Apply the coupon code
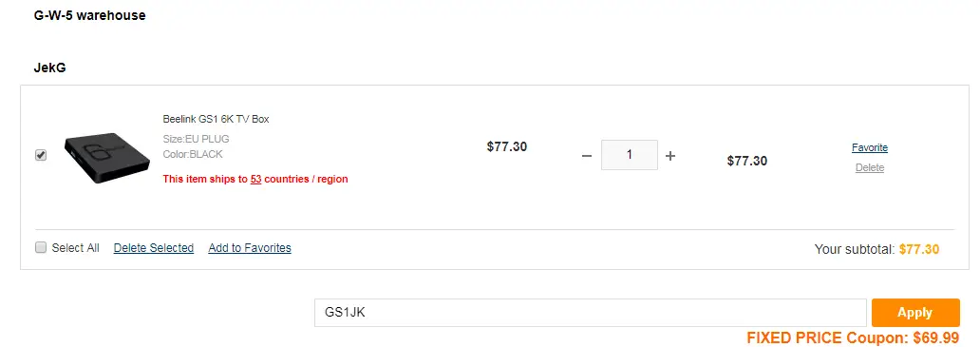 pos(915,313)
